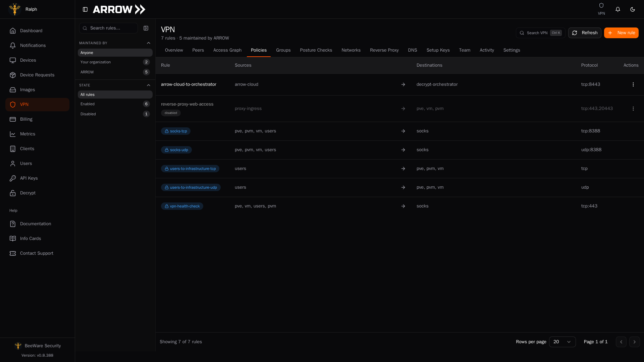Open the notifications bell icon
The height and width of the screenshot is (362, 644).
point(618,9)
